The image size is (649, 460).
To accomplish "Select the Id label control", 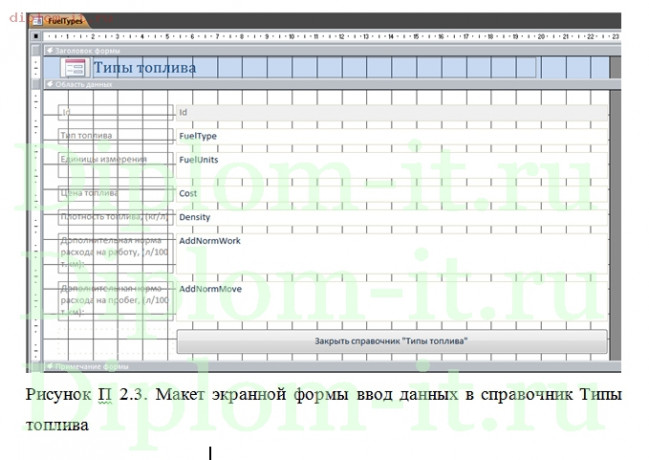I will click(x=115, y=112).
